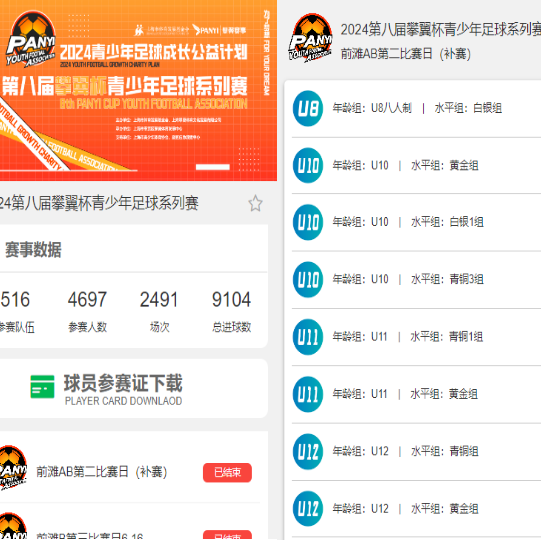Click the green player card icon
Image resolution: width=541 pixels, height=541 pixels.
(42, 386)
